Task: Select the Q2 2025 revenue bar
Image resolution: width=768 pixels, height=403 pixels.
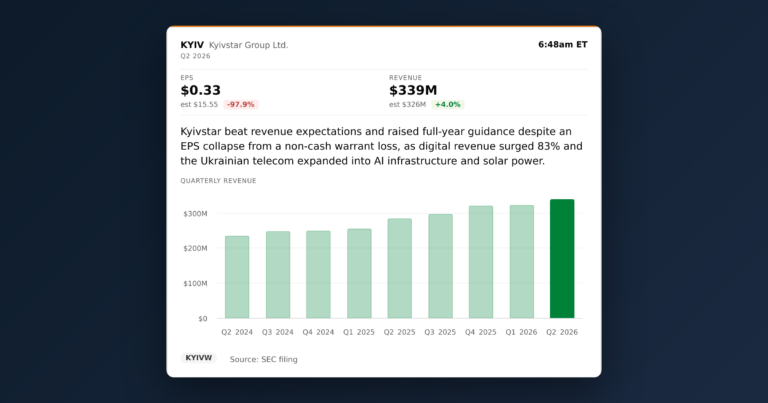Action: click(400, 268)
